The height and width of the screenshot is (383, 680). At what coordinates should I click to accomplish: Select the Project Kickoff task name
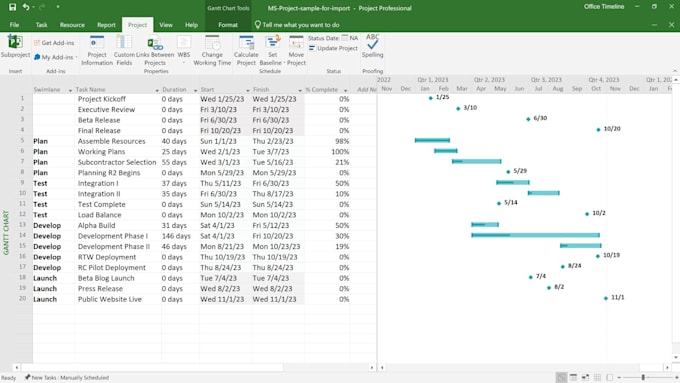click(x=102, y=99)
